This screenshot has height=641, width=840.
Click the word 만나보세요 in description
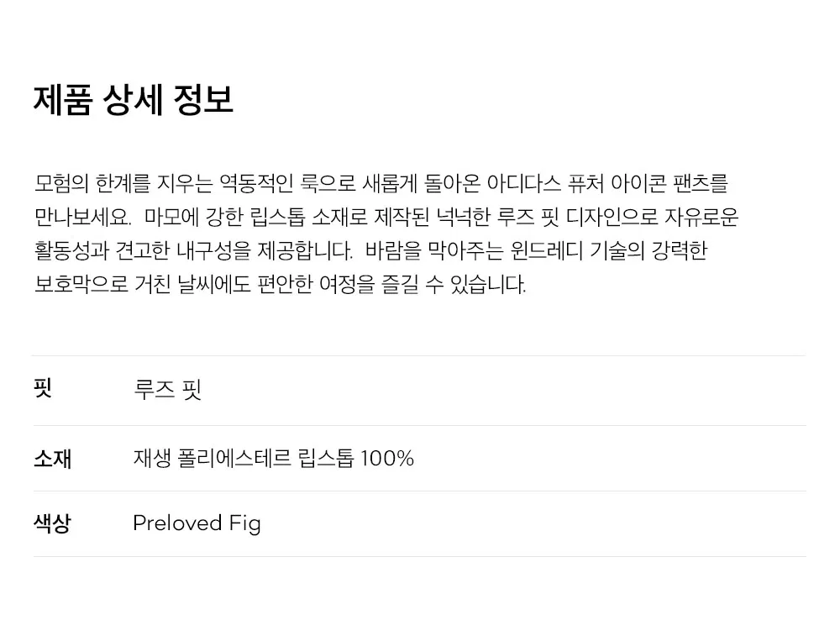82,217
